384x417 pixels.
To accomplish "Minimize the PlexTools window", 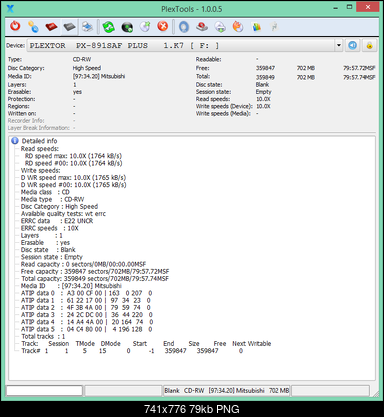I will tap(335, 7).
